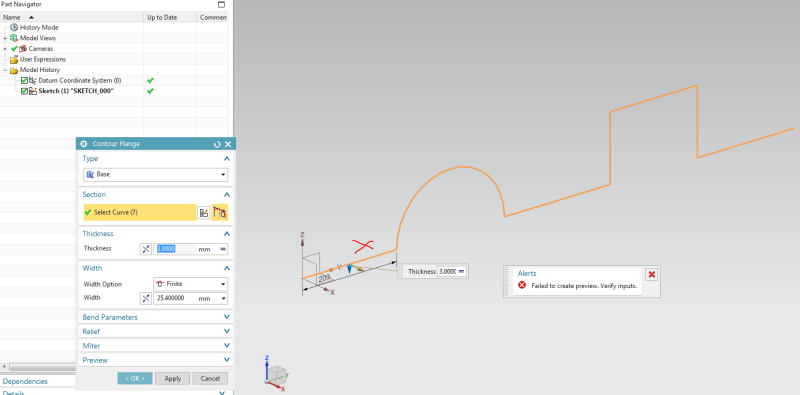The image size is (800, 395).
Task: Reverse the Width direction icon
Action: tap(146, 298)
